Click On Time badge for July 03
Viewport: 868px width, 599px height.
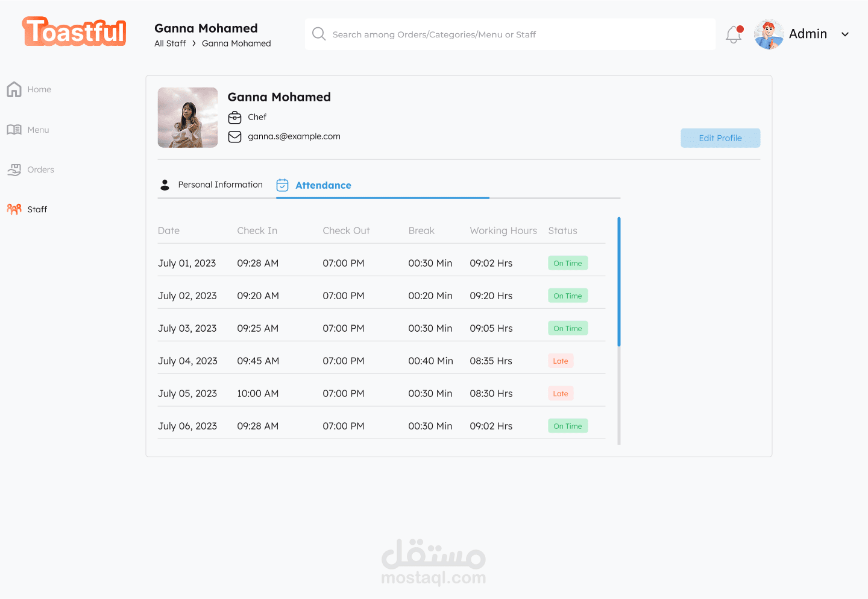568,328
